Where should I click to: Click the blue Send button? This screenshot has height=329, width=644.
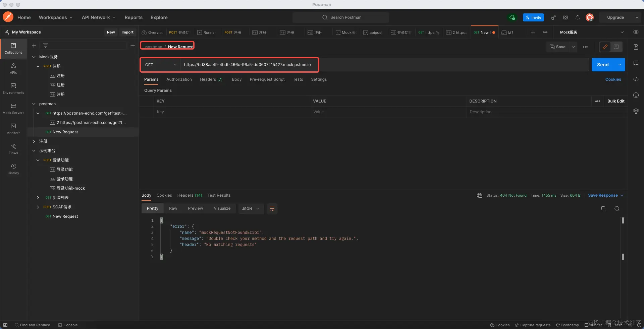603,65
